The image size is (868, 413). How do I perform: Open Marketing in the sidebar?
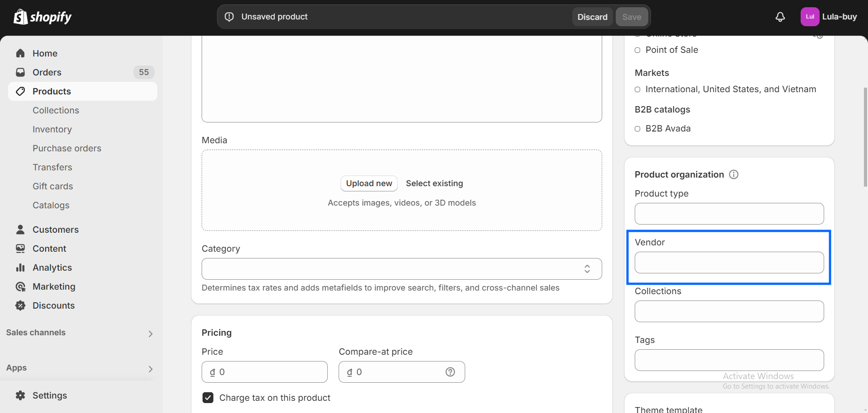pyautogui.click(x=83, y=286)
